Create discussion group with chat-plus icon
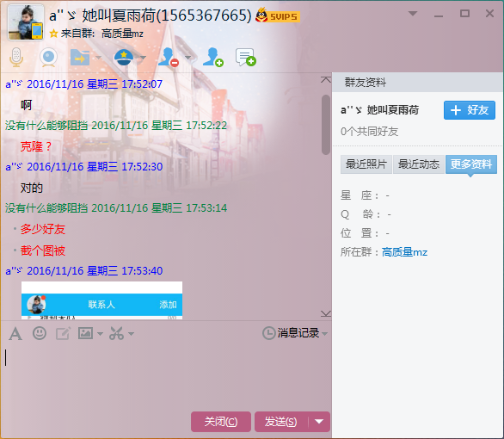504x439 pixels. [x=246, y=58]
